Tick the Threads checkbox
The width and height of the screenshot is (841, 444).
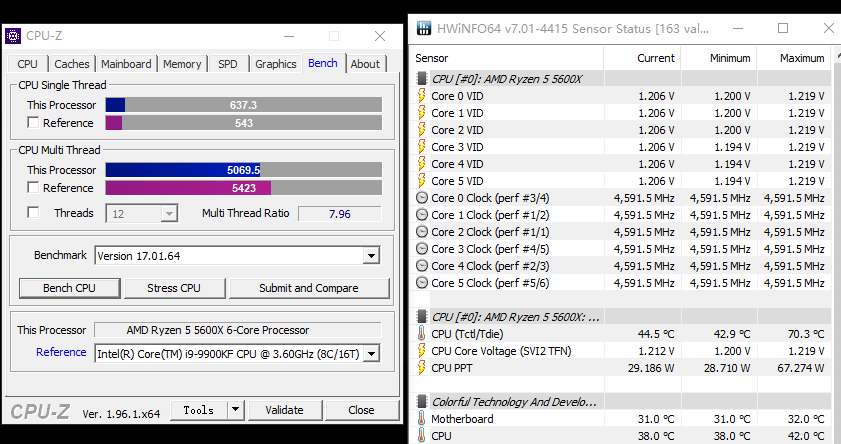point(33,213)
